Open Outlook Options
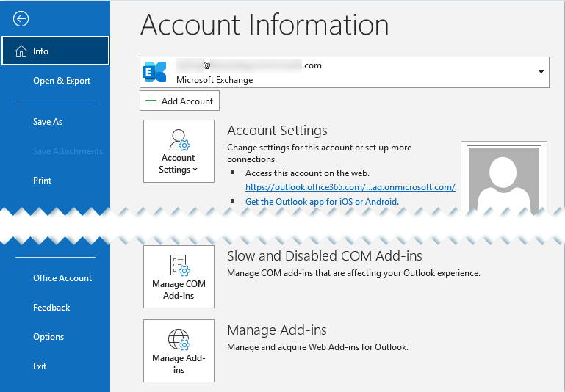565x392 pixels. click(48, 336)
